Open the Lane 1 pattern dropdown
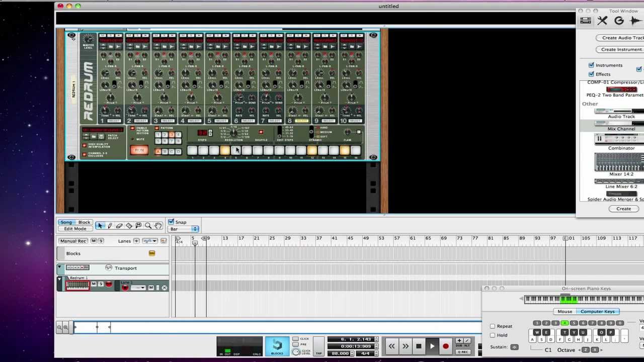Image resolution: width=644 pixels, height=362 pixels. (x=138, y=288)
